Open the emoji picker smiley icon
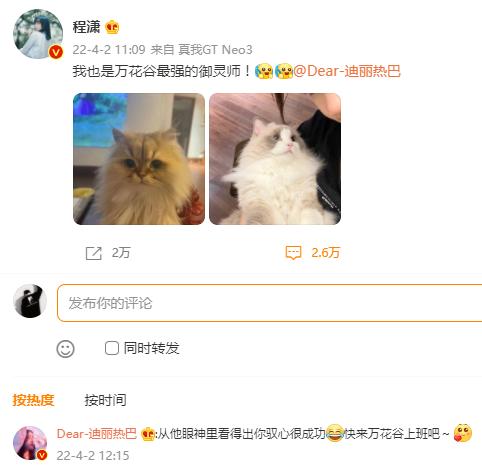482x467 pixels. [x=65, y=349]
